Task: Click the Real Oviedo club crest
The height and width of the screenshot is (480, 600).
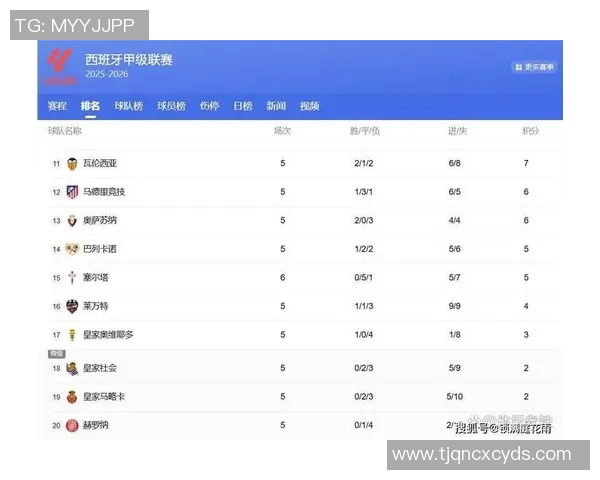Action: click(x=72, y=335)
